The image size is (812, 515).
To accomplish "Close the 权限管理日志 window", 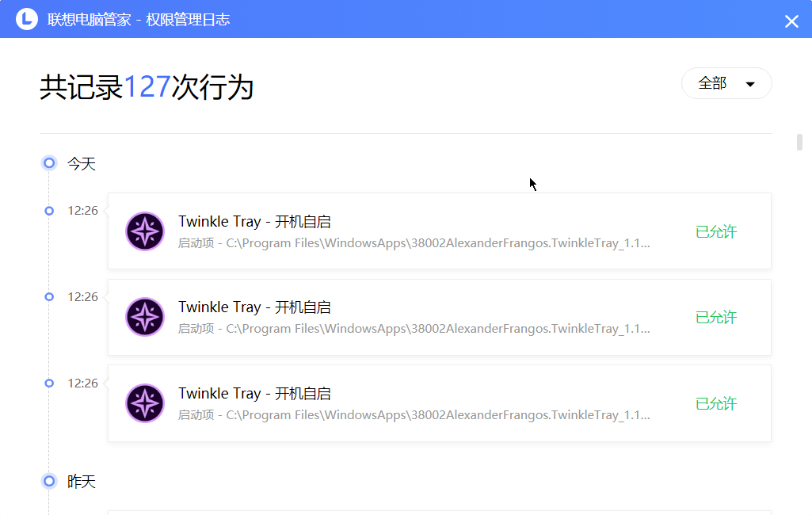I will tap(791, 21).
